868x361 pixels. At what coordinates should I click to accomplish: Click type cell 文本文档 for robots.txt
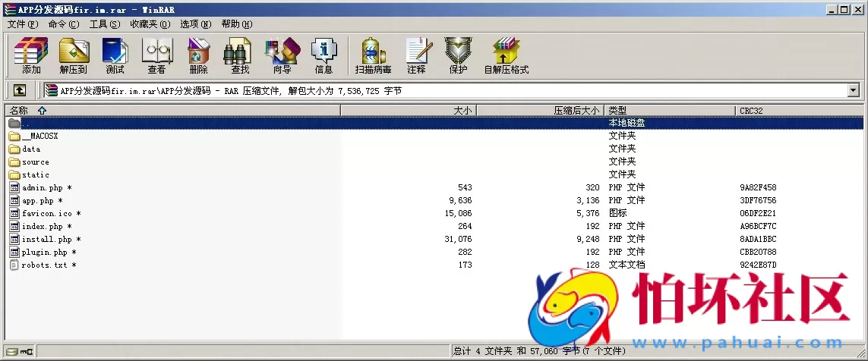pyautogui.click(x=627, y=265)
